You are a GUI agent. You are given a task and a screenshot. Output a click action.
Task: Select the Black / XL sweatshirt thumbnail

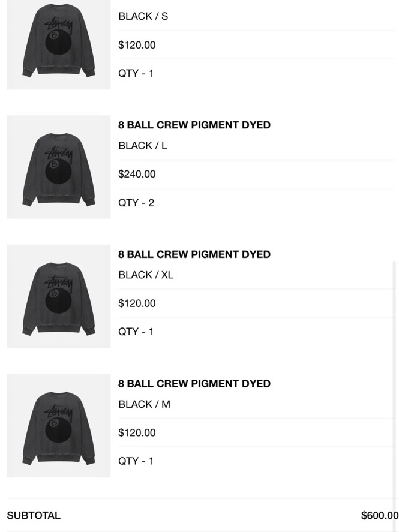(x=58, y=296)
